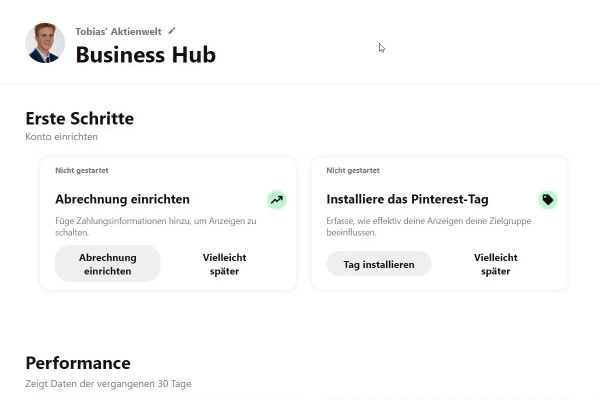Click the pencil edit icon beside Tobias' Aktienwelt
The image size is (600, 400).
point(172,31)
